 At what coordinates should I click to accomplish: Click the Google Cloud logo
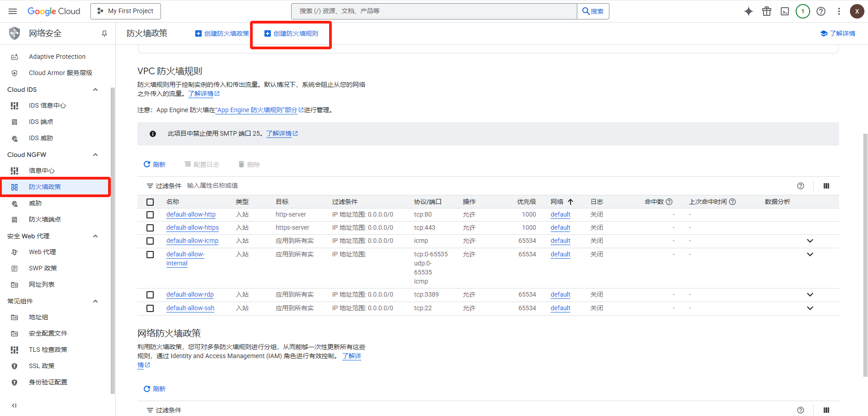click(x=54, y=11)
